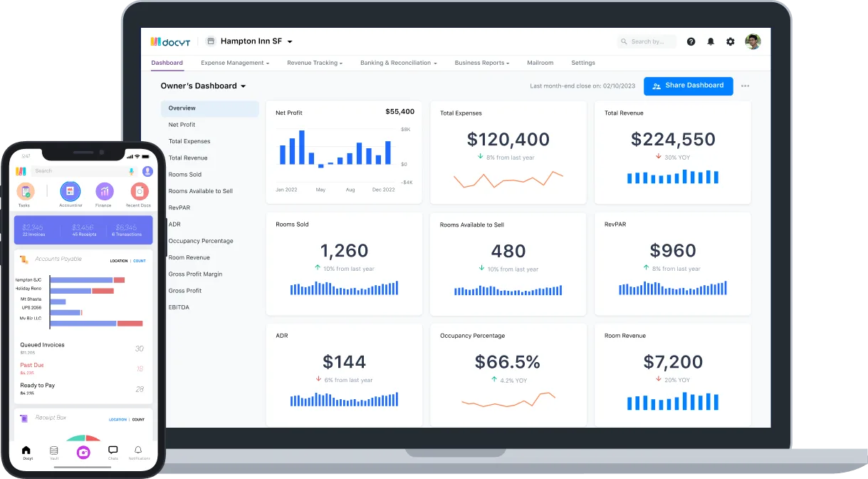
Task: Select Rooms Sold in the dashboard sidebar
Action: click(x=184, y=175)
